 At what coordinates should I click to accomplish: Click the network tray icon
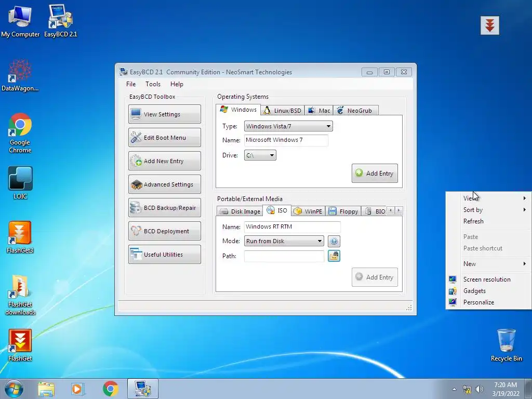coord(467,389)
